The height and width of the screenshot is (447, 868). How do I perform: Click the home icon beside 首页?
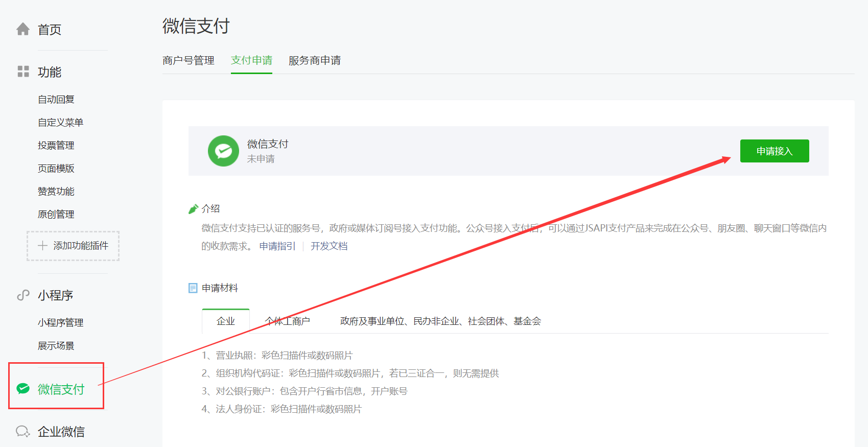(23, 29)
